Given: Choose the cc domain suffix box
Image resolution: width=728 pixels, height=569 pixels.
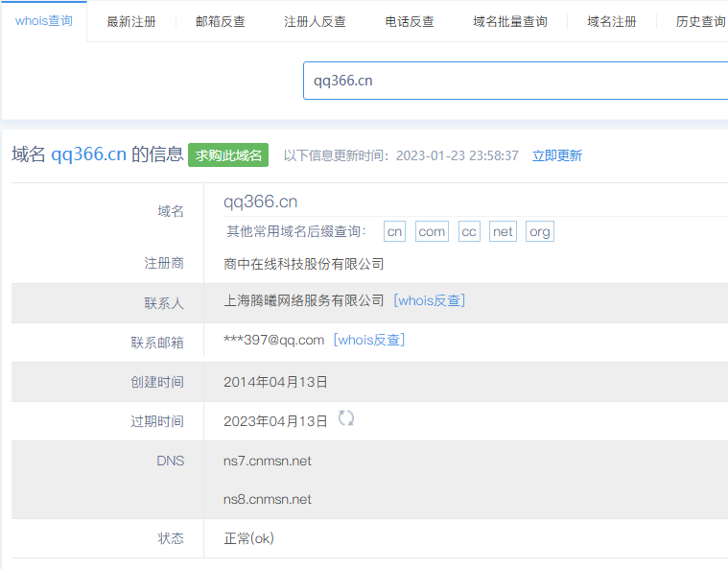Looking at the screenshot, I should pos(469,231).
